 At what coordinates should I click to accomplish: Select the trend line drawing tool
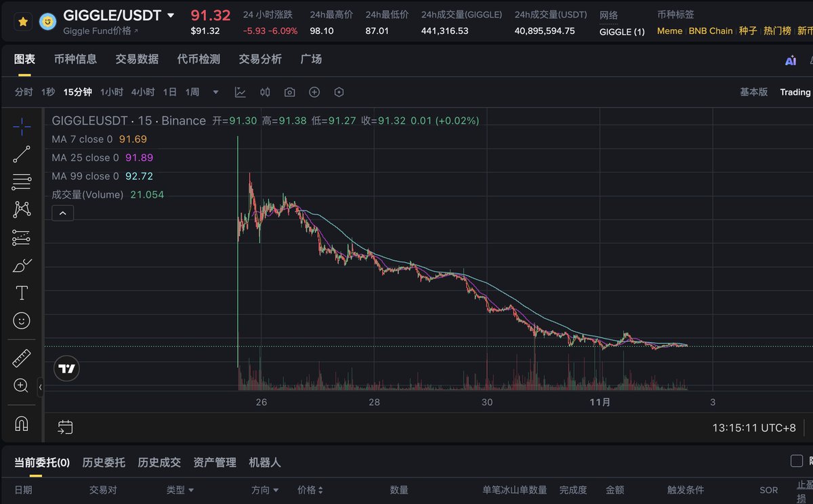click(x=22, y=154)
